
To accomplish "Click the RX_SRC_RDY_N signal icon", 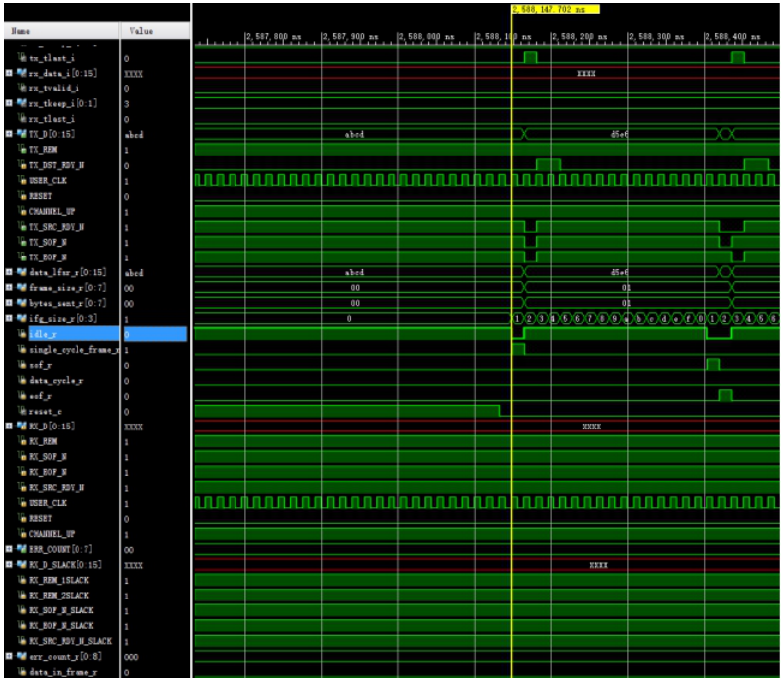I will click(x=21, y=487).
